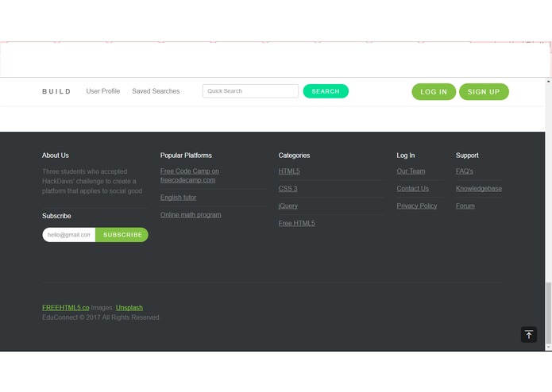Open the Online math program link
This screenshot has height=392, width=552.
point(191,215)
